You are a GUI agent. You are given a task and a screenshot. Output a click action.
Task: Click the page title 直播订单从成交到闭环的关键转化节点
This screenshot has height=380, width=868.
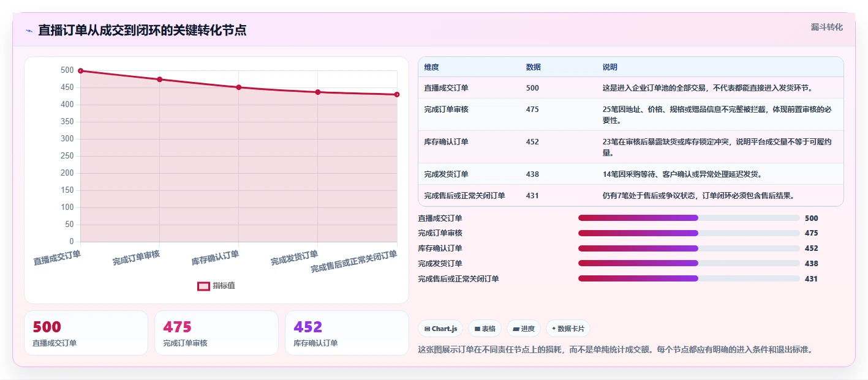pos(142,30)
